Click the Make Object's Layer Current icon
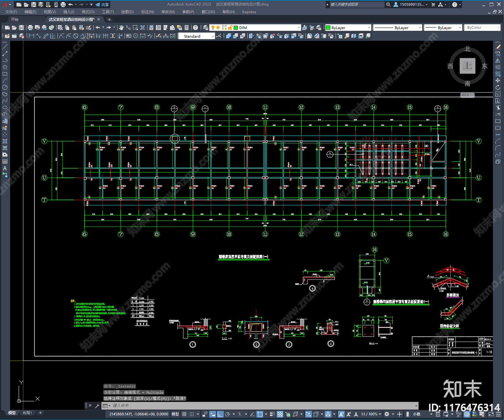This screenshot has height=420, width=504. (x=305, y=28)
